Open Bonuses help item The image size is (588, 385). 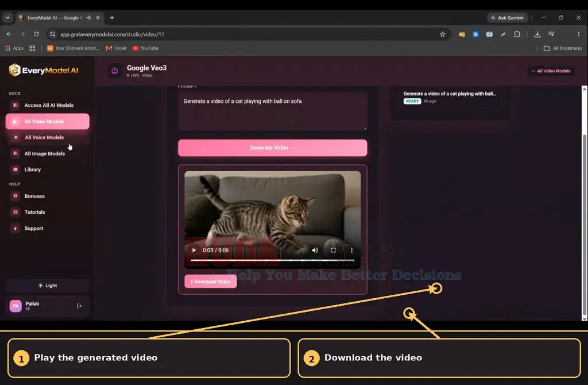pos(48,197)
